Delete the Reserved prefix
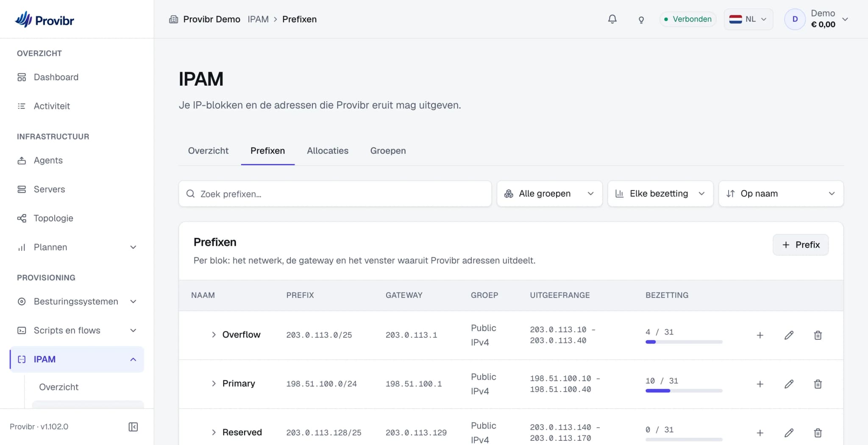868x445 pixels. (818, 433)
